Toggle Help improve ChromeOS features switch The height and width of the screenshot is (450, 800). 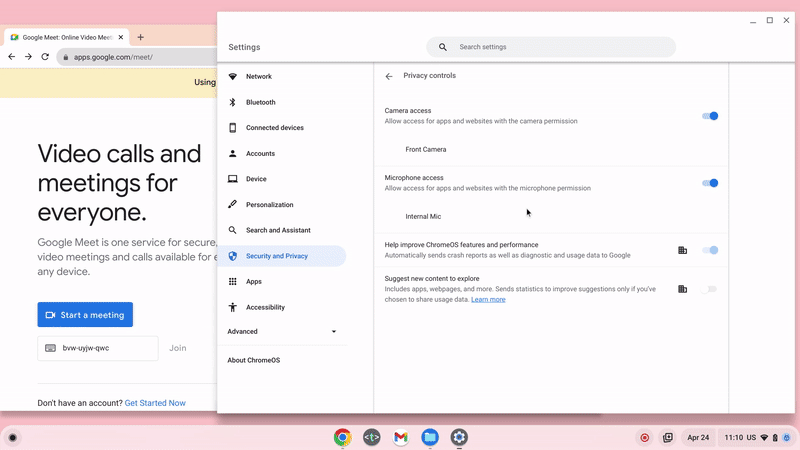click(x=710, y=250)
